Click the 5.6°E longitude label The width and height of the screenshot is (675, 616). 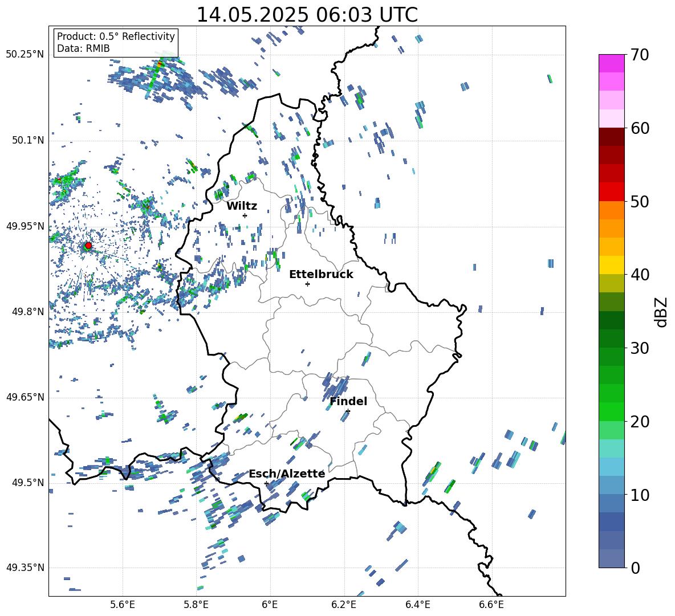[123, 605]
